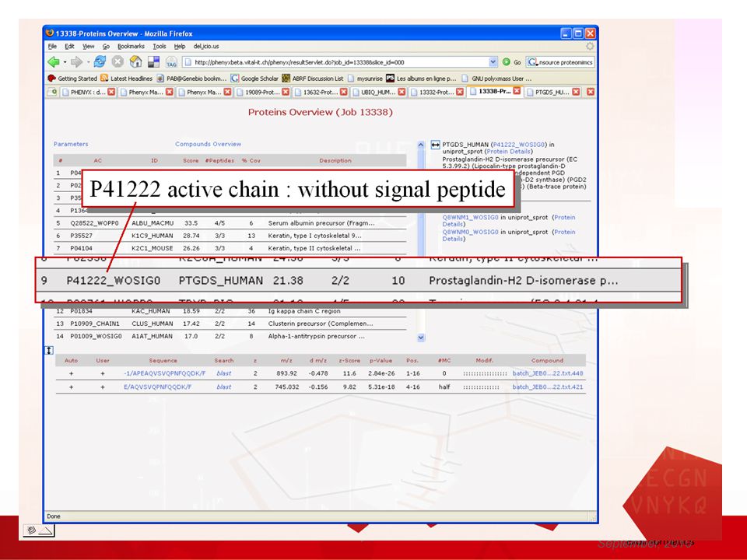
Task: Click the protein list scroll-down arrow
Action: (421, 338)
